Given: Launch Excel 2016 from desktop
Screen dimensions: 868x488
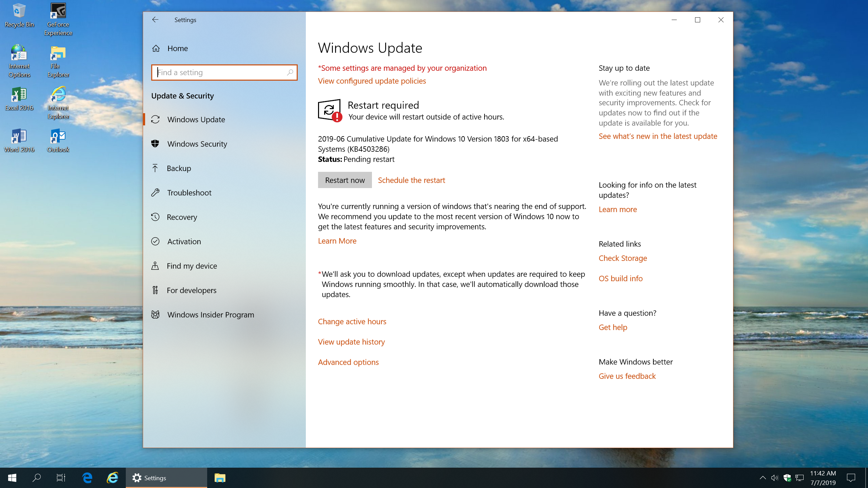Looking at the screenshot, I should (19, 99).
